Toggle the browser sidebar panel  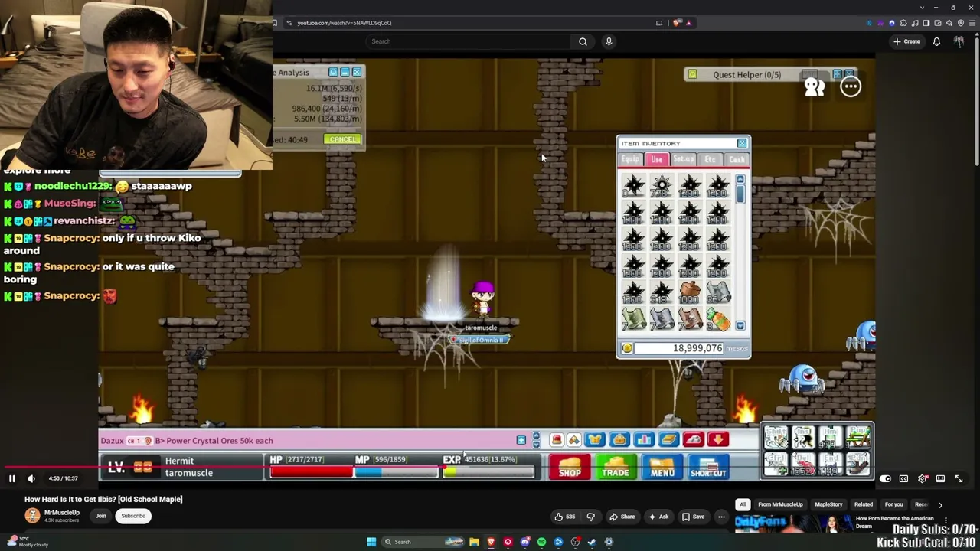tap(926, 23)
